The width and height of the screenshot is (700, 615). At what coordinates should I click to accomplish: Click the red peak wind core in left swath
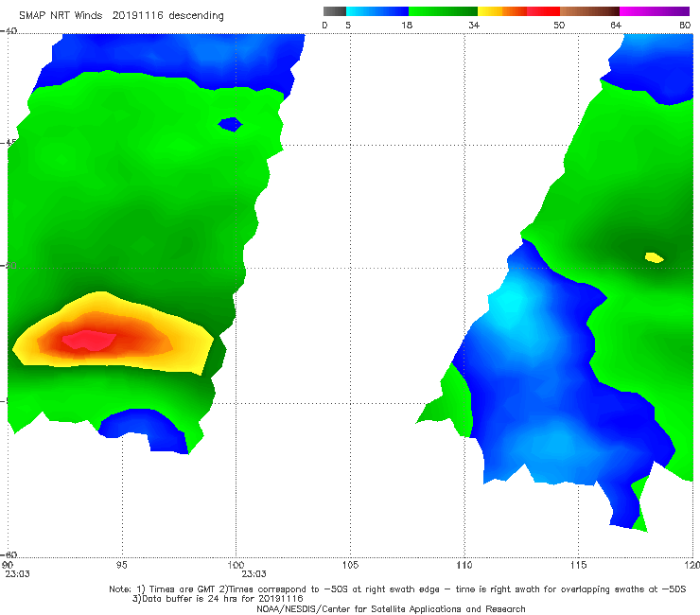(89, 341)
